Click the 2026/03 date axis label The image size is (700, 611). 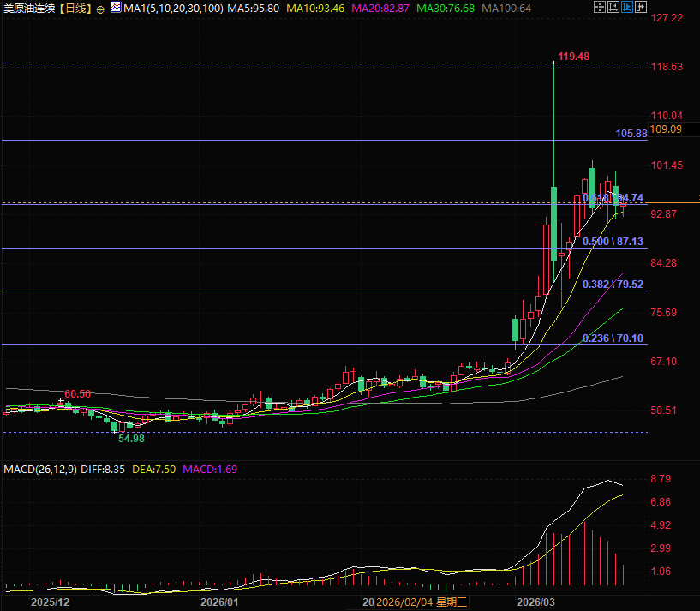coord(535,602)
